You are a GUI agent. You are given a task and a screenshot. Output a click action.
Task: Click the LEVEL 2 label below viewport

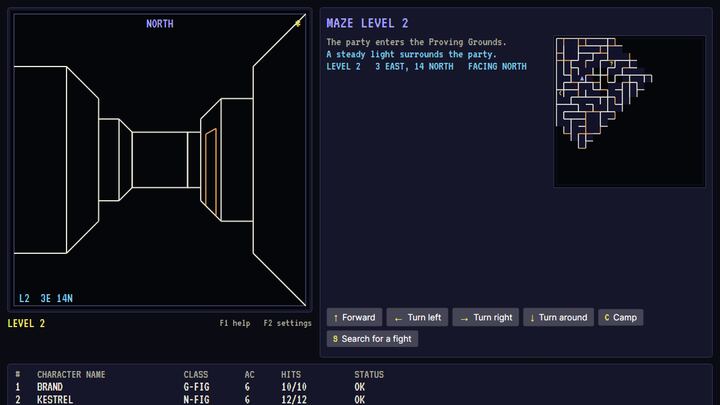(26, 323)
